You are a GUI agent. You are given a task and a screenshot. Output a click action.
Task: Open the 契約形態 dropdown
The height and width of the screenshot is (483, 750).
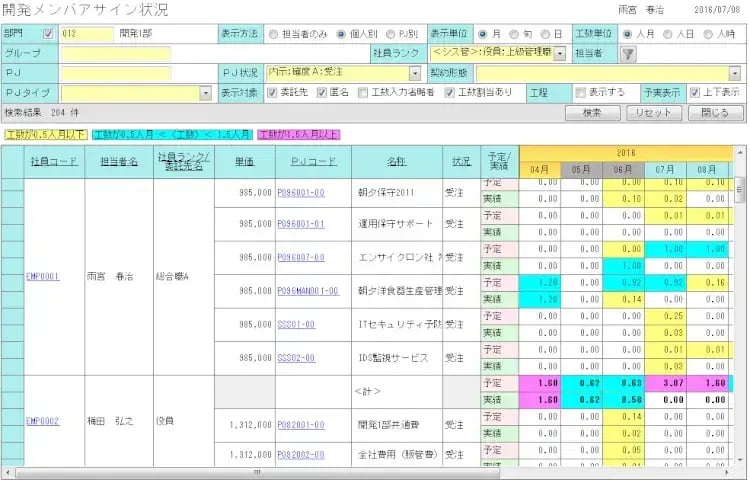[734, 73]
